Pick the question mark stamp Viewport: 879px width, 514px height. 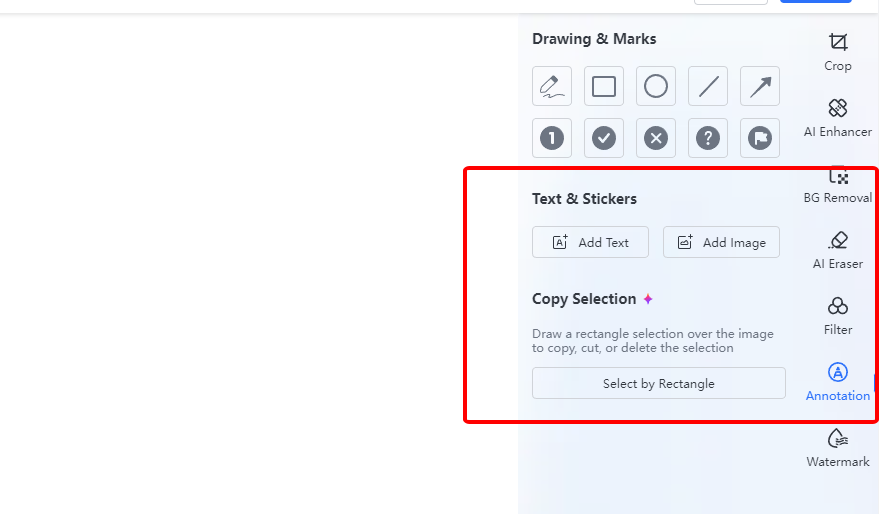point(708,138)
